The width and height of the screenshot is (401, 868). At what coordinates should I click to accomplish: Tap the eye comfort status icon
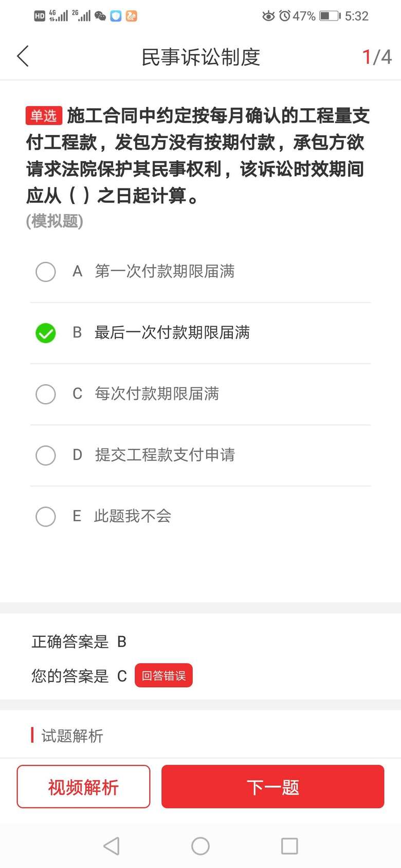point(268,16)
